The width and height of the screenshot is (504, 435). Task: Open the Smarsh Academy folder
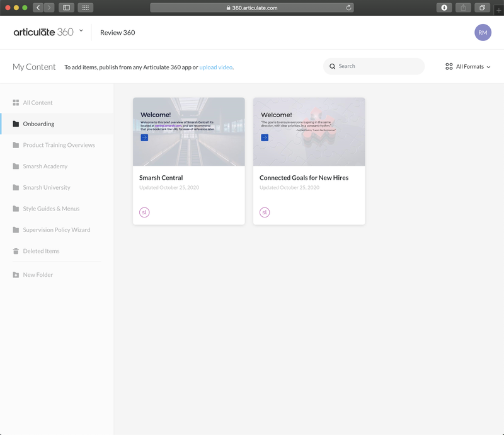(45, 166)
